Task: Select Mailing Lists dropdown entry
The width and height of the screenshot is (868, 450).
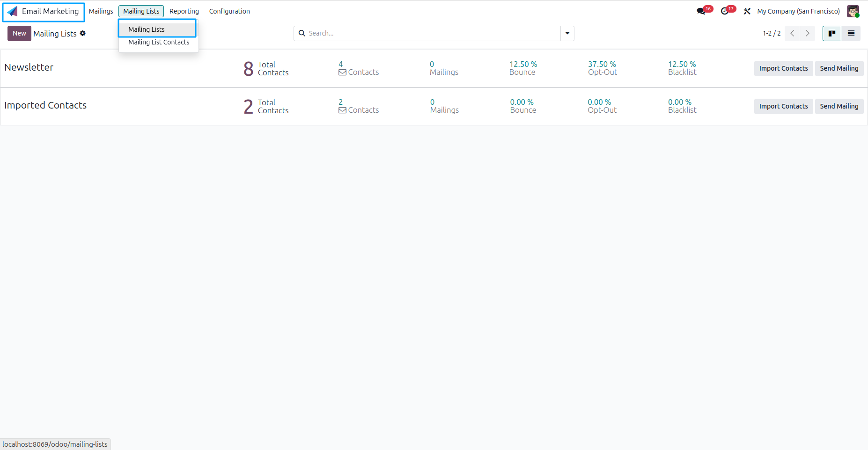Action: pos(157,29)
